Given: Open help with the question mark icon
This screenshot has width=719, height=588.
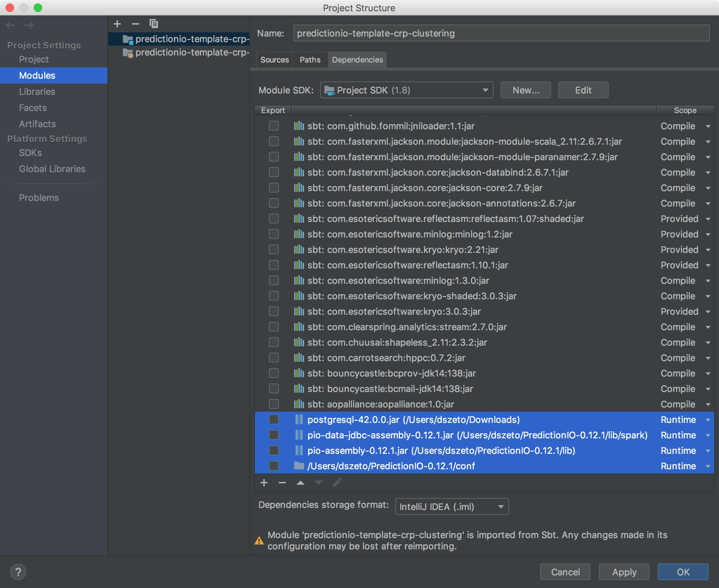Looking at the screenshot, I should [x=18, y=572].
